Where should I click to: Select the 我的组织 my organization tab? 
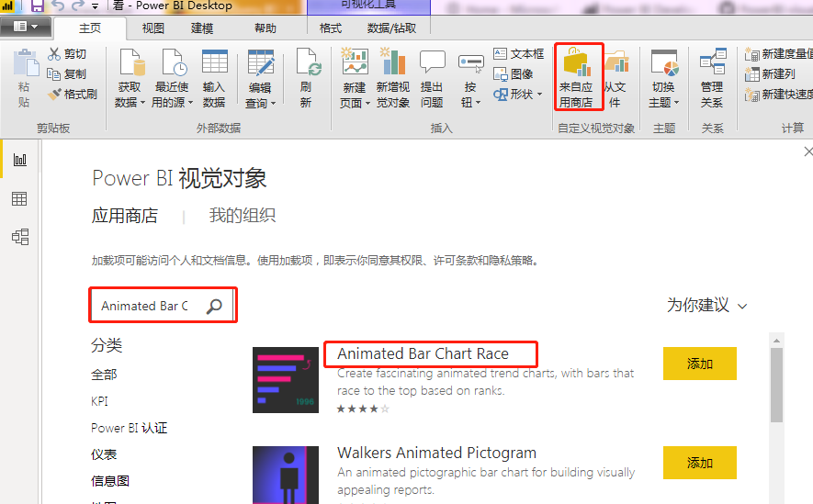click(x=243, y=216)
